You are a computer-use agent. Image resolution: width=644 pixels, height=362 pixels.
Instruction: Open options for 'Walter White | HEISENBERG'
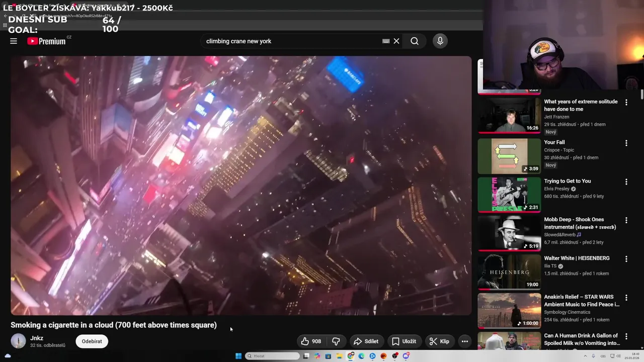(x=626, y=259)
